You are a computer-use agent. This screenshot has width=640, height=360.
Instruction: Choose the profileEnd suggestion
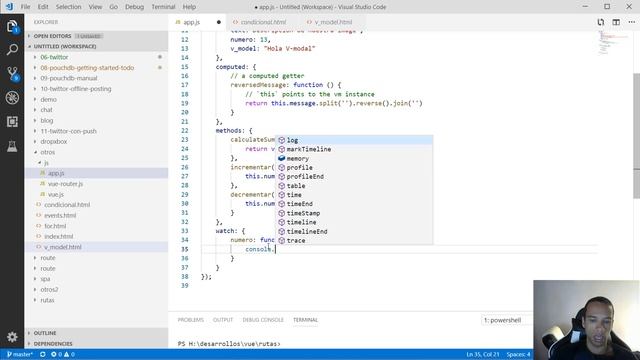[354, 176]
